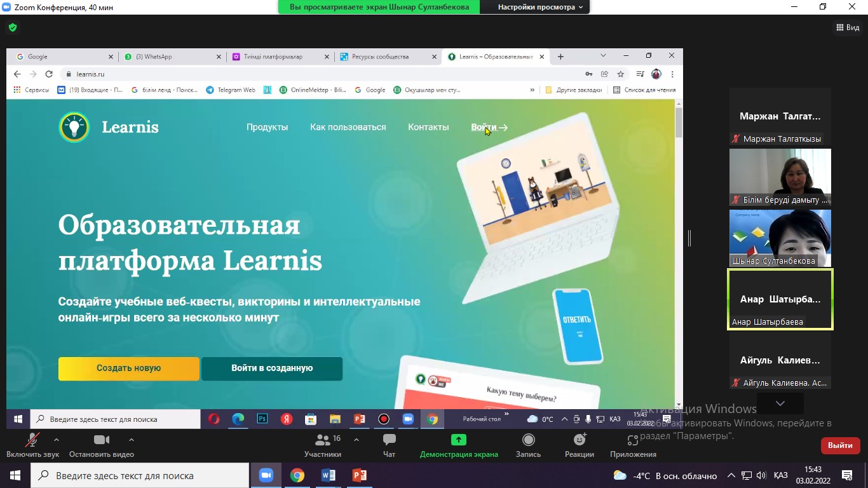Reload the learnis.ru page
The image size is (868, 488).
[x=50, y=74]
